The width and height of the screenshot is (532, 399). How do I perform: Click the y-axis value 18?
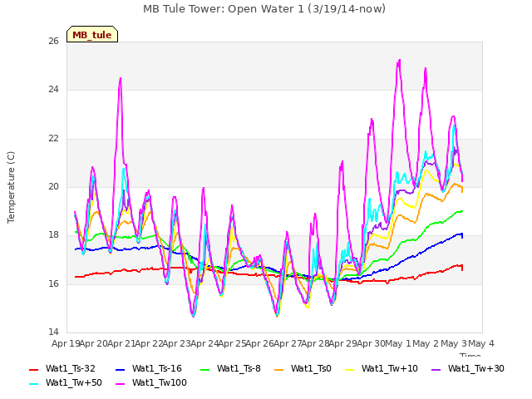[53, 234]
